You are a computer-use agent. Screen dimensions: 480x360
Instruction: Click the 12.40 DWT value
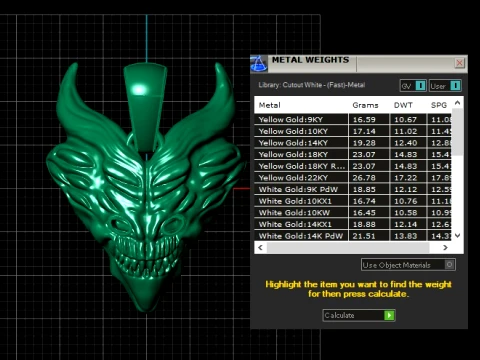pyautogui.click(x=406, y=143)
